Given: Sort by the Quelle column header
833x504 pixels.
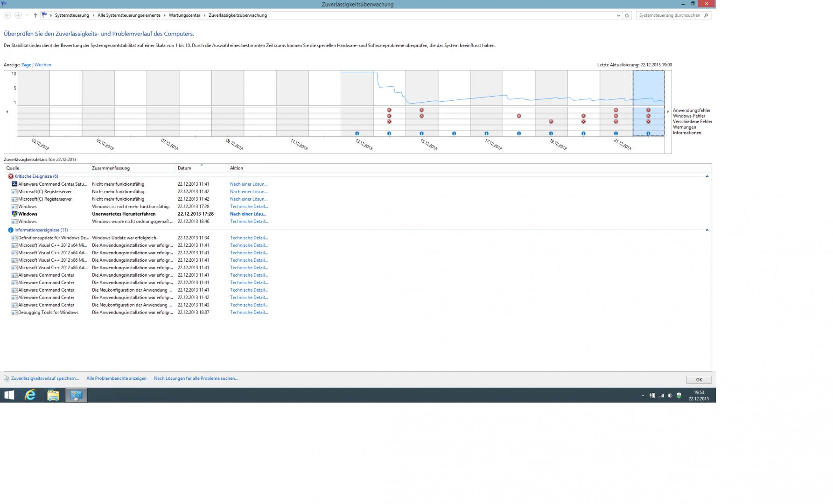Looking at the screenshot, I should click(x=47, y=168).
